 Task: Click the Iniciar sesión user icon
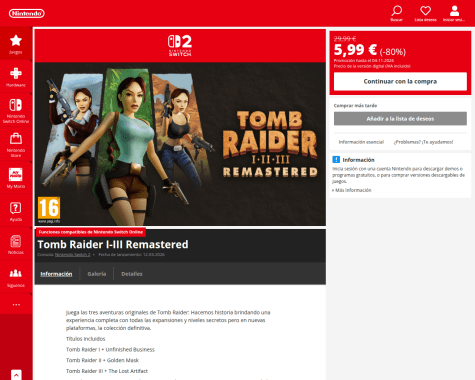coord(454,11)
